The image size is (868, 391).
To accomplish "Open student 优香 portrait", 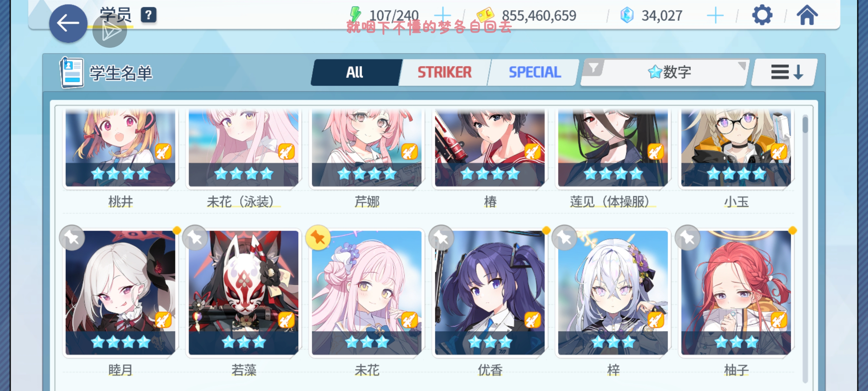I will tap(489, 293).
